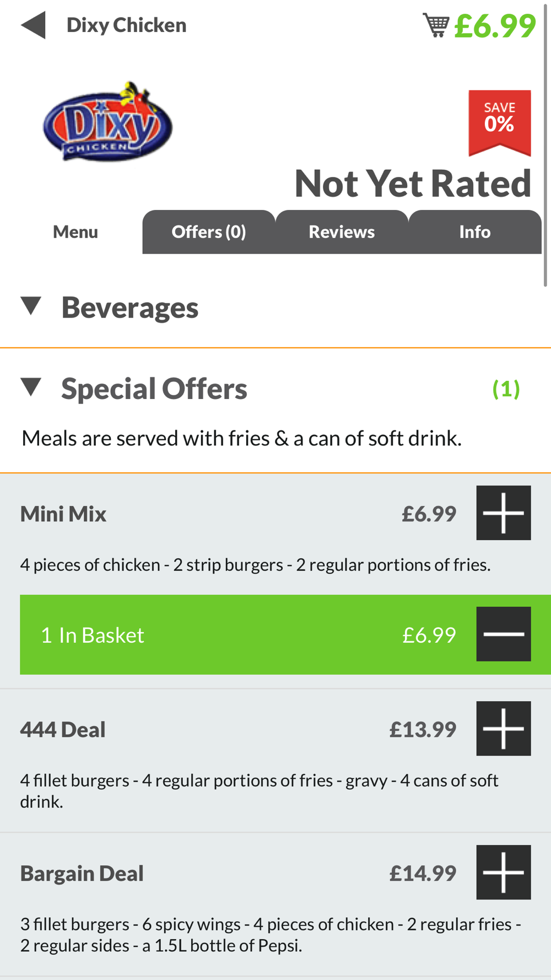Expand the Beverages category heading

coord(129,308)
